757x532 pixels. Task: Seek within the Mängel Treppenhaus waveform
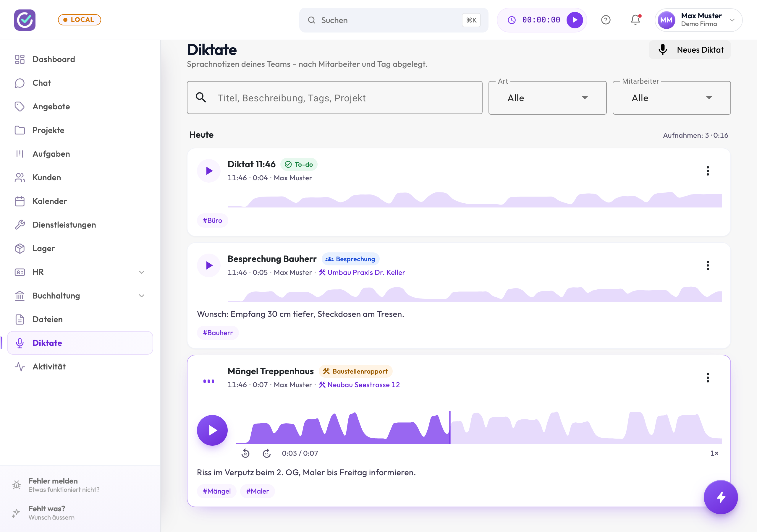point(479,427)
